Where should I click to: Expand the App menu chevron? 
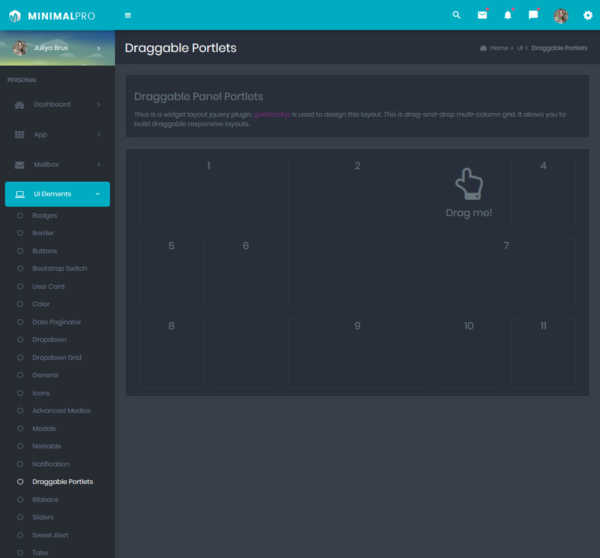coord(99,134)
